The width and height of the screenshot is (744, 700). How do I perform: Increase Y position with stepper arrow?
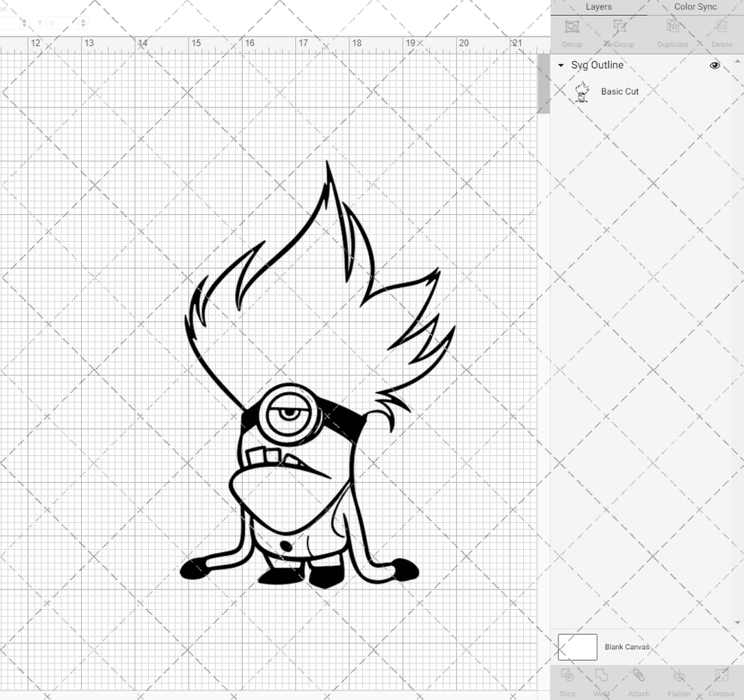pos(83,21)
